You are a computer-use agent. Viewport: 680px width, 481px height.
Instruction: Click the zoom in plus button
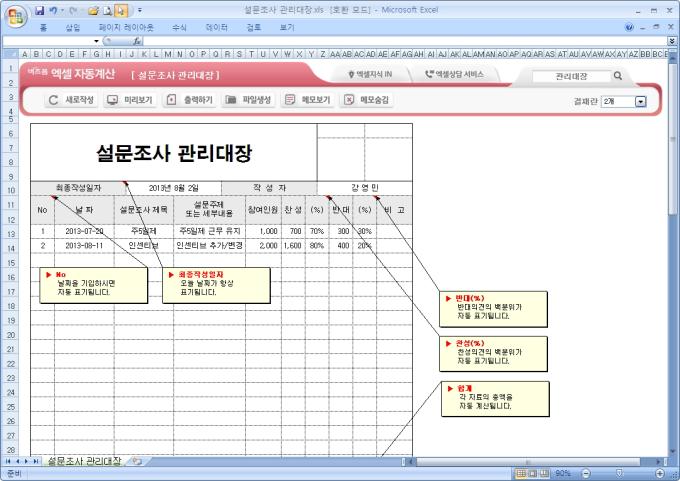(x=660, y=473)
